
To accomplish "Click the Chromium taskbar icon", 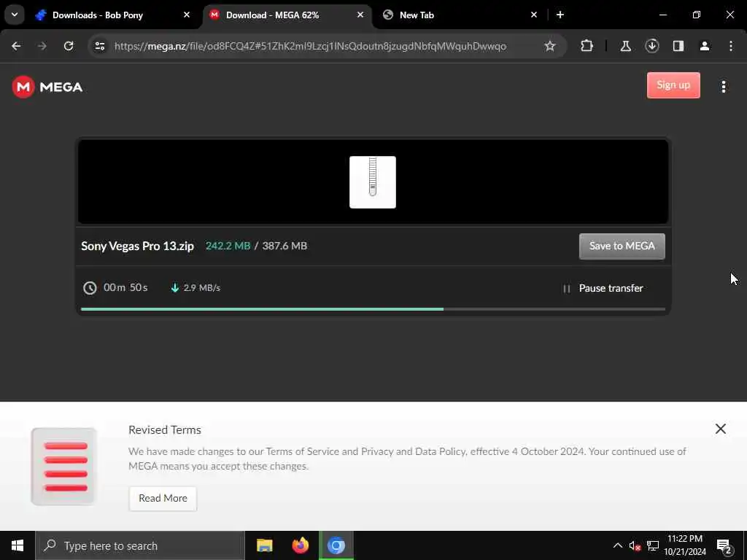I will point(336,545).
